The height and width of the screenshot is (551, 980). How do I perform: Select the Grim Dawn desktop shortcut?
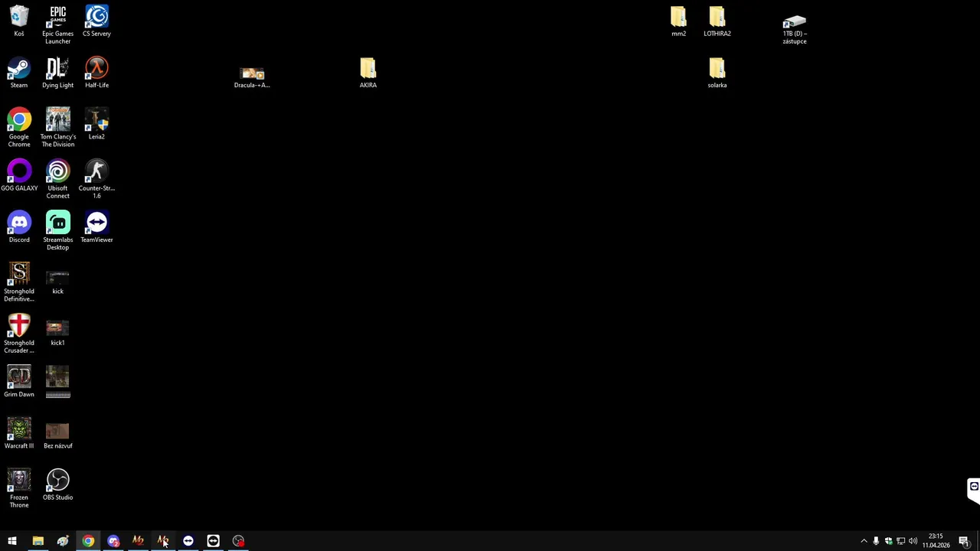tap(19, 382)
